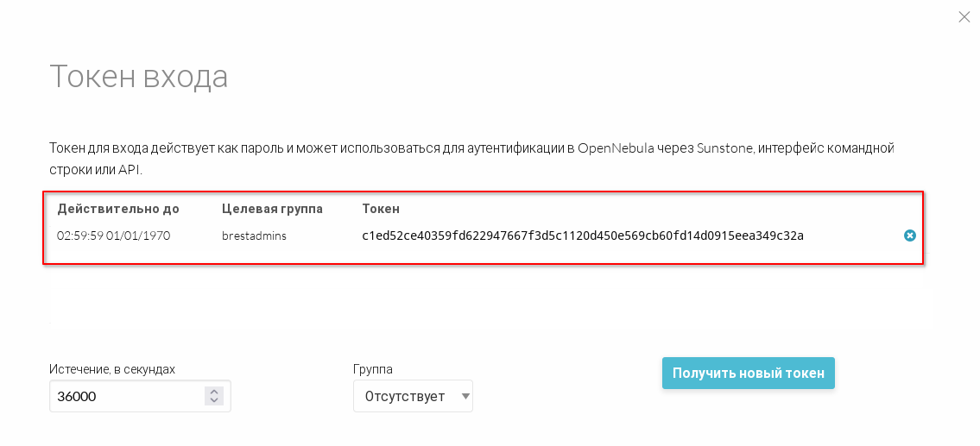Screen dimensions: 980x446
Task: Close the Токен входа dialog
Action: tap(964, 16)
